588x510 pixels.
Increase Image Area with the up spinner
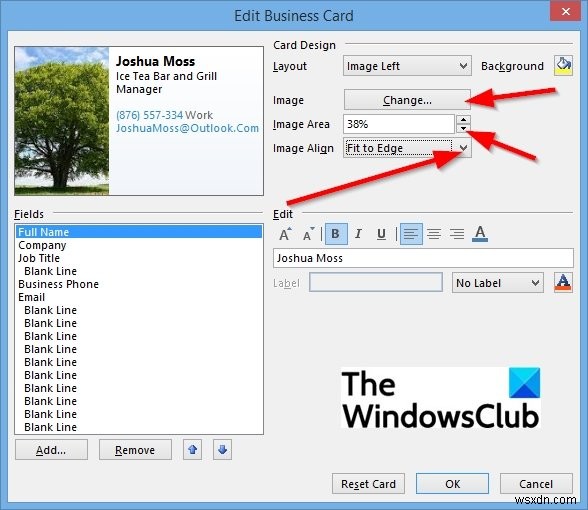coord(464,120)
